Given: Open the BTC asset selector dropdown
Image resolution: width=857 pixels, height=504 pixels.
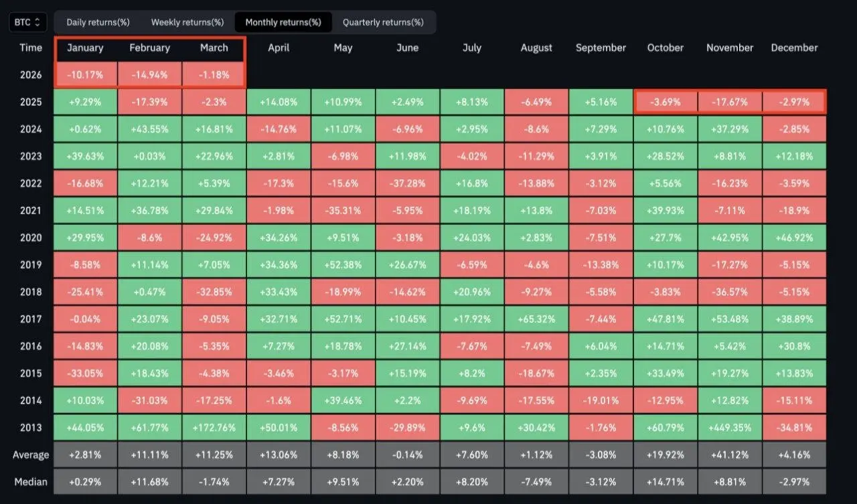Looking at the screenshot, I should (27, 22).
